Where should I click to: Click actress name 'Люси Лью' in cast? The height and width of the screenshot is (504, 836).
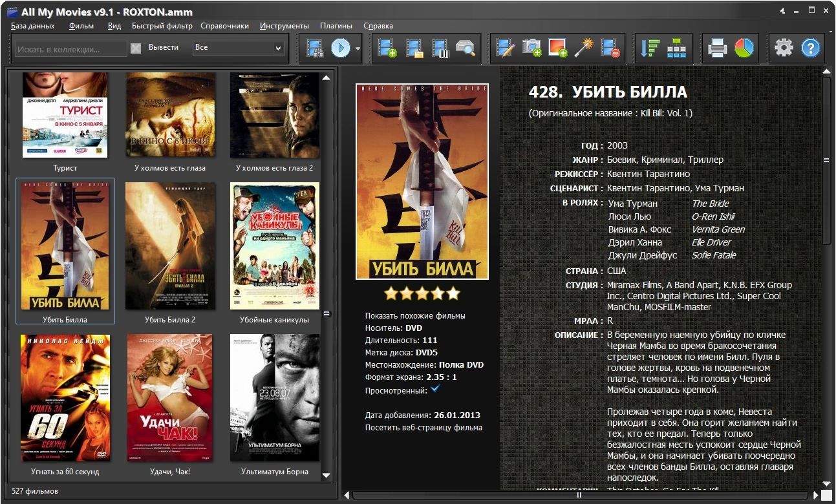[630, 216]
